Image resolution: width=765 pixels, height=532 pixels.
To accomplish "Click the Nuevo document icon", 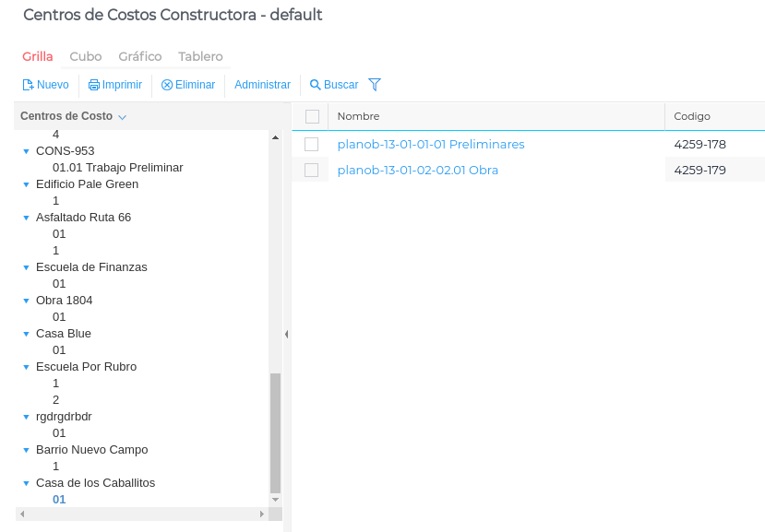I will (x=29, y=85).
